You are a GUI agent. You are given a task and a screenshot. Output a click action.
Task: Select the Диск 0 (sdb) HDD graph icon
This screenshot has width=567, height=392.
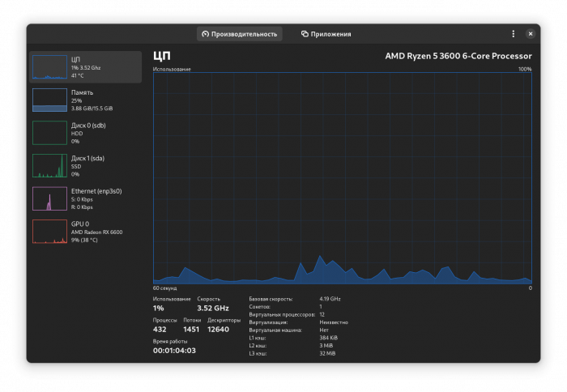pos(49,133)
